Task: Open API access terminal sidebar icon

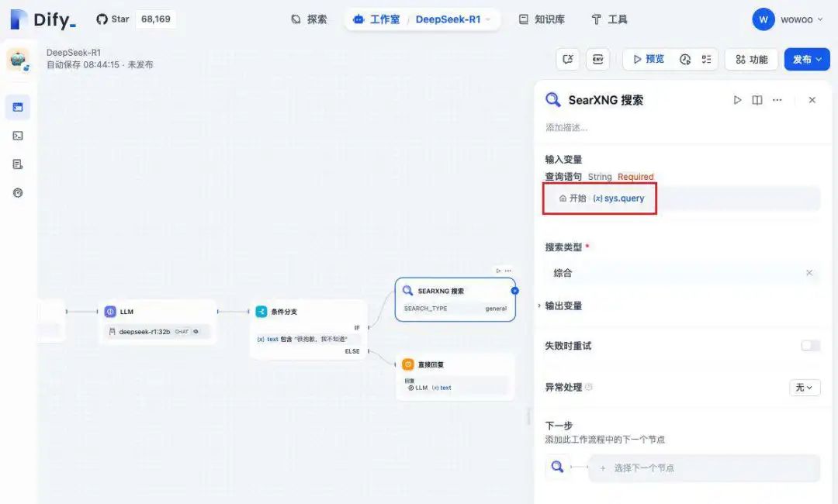Action: click(x=18, y=136)
